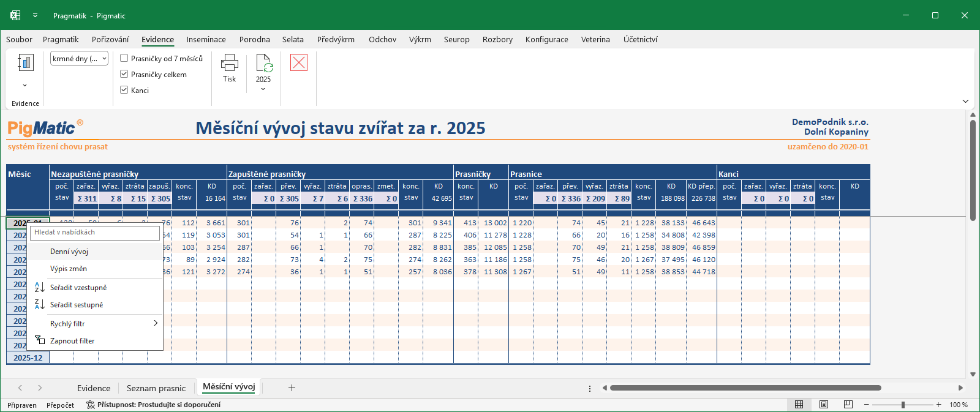Click the Evidence chart icon in ribbon

25,62
